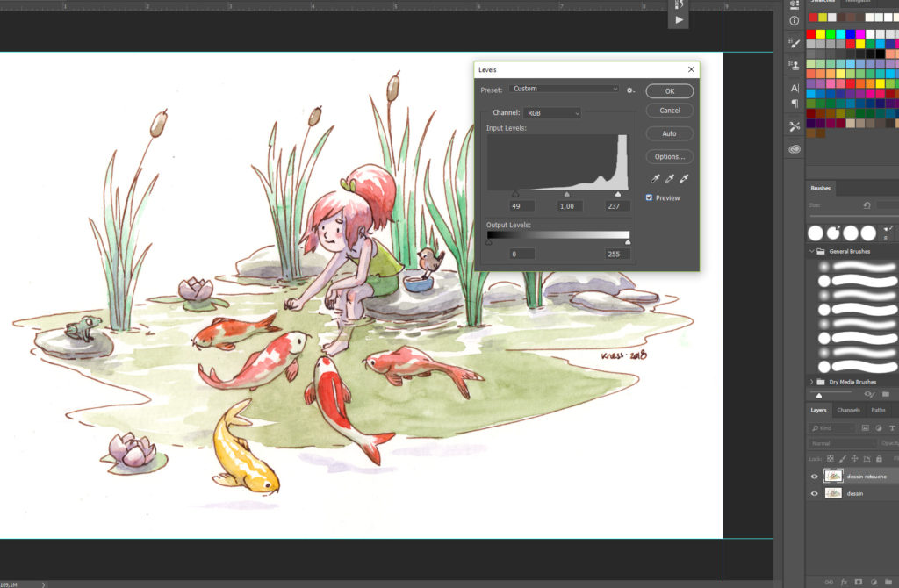Click the black point eyedropper in Levels

tap(652, 178)
